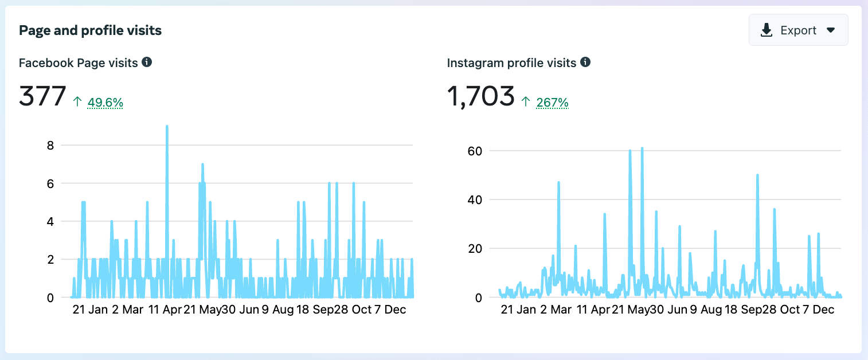This screenshot has height=360, width=868.
Task: Click the info icon beside Facebook Page visits
Action: [147, 62]
